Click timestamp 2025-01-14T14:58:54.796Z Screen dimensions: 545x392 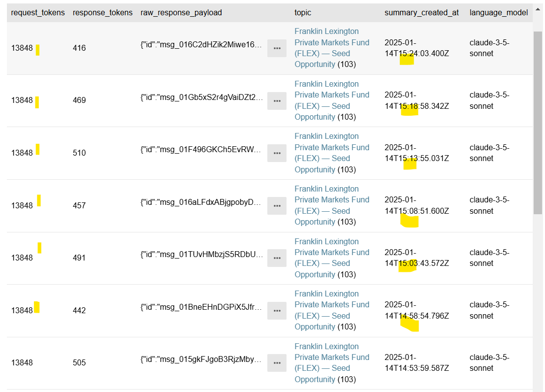(417, 310)
